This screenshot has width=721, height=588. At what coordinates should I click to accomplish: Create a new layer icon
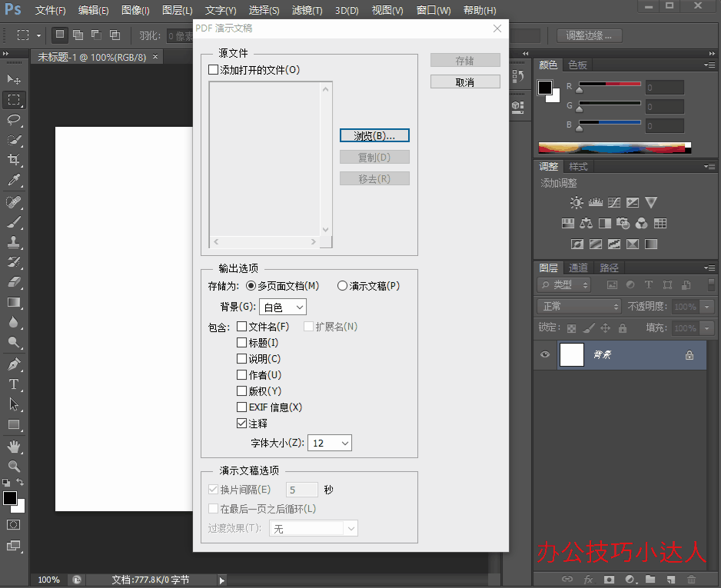coord(671,580)
